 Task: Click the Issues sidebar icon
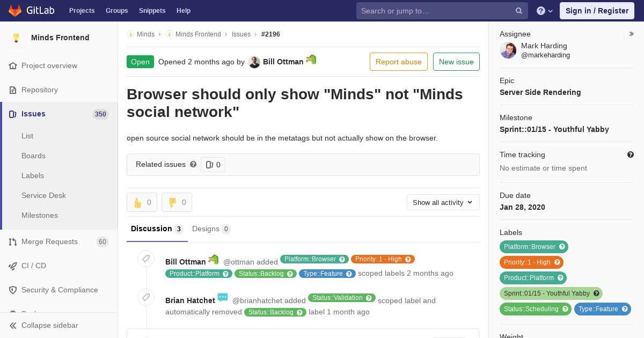click(13, 114)
